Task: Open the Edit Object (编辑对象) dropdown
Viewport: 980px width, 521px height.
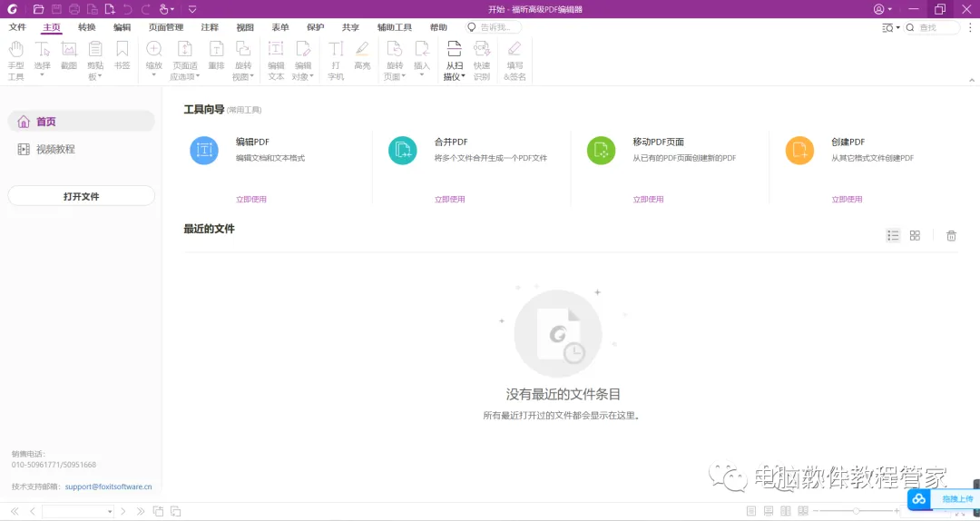Action: click(311, 77)
